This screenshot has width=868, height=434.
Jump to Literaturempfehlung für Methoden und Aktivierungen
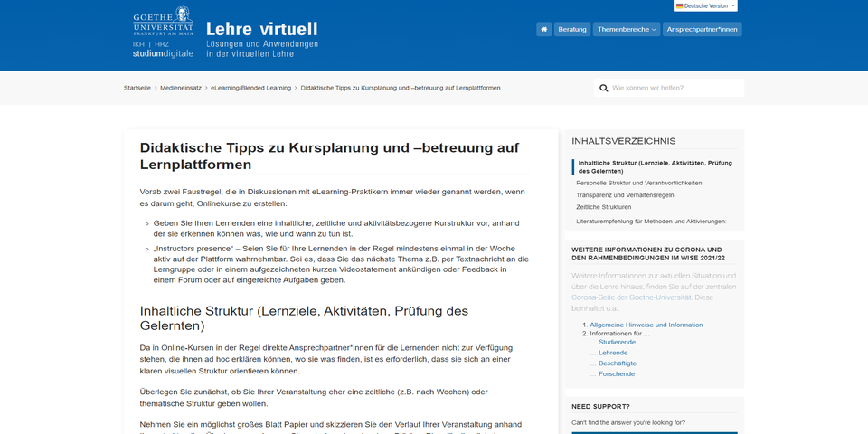(651, 221)
